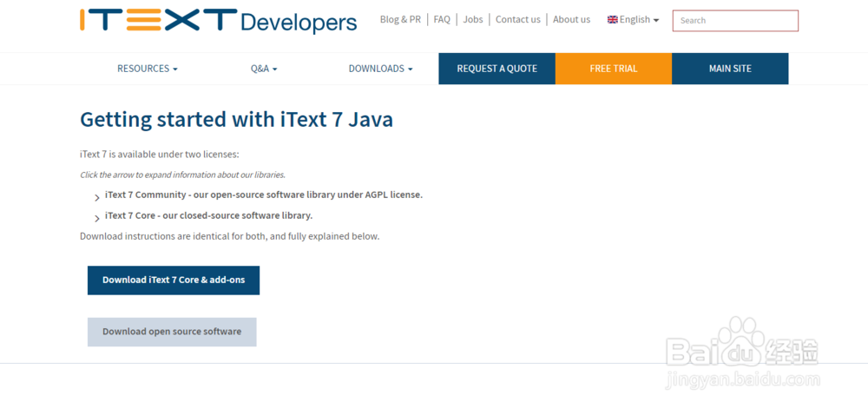Open the Blog & PR link
The height and width of the screenshot is (409, 868).
click(x=400, y=19)
